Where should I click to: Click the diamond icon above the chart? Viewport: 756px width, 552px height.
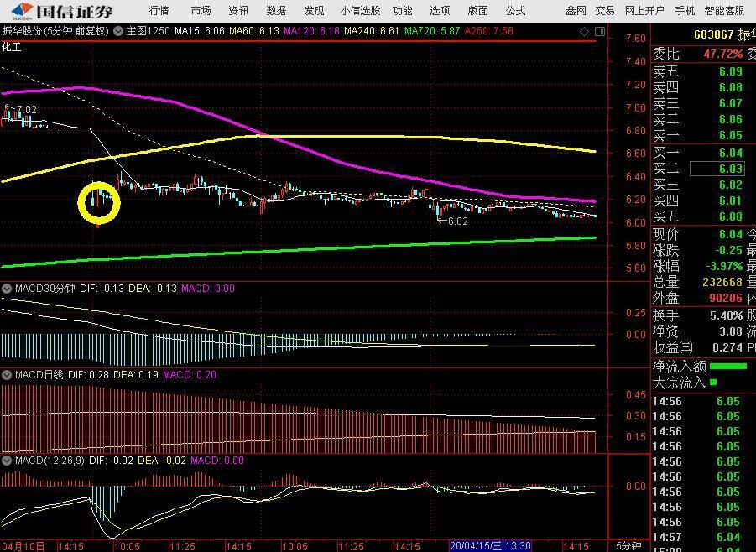point(584,31)
